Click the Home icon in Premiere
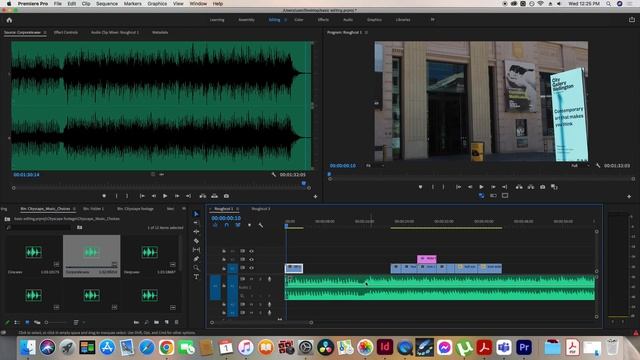The width and height of the screenshot is (640, 360). click(x=9, y=20)
